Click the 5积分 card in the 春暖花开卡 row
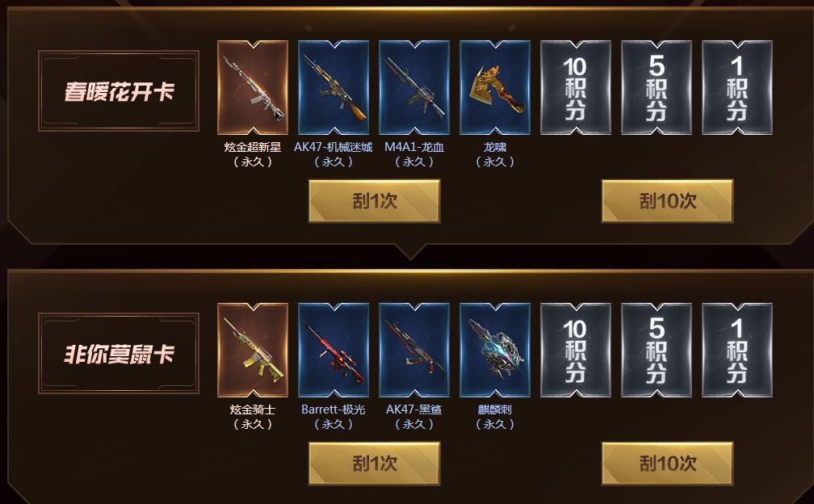The height and width of the screenshot is (504, 814). (657, 88)
